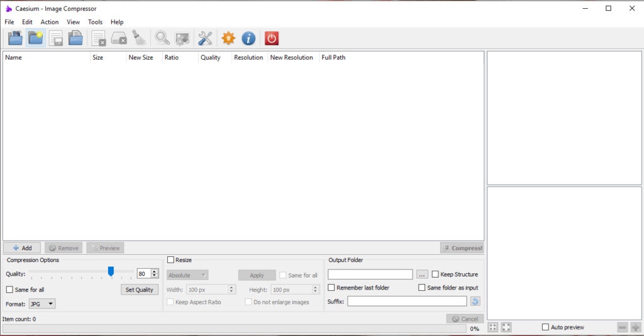The width and height of the screenshot is (644, 336).
Task: Click the Resolution column header
Action: click(250, 57)
